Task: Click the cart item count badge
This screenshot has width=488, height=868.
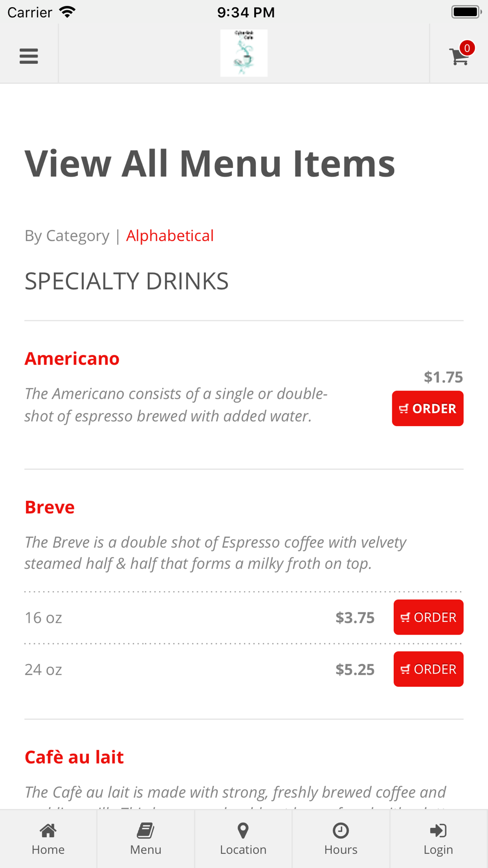Action: tap(467, 48)
